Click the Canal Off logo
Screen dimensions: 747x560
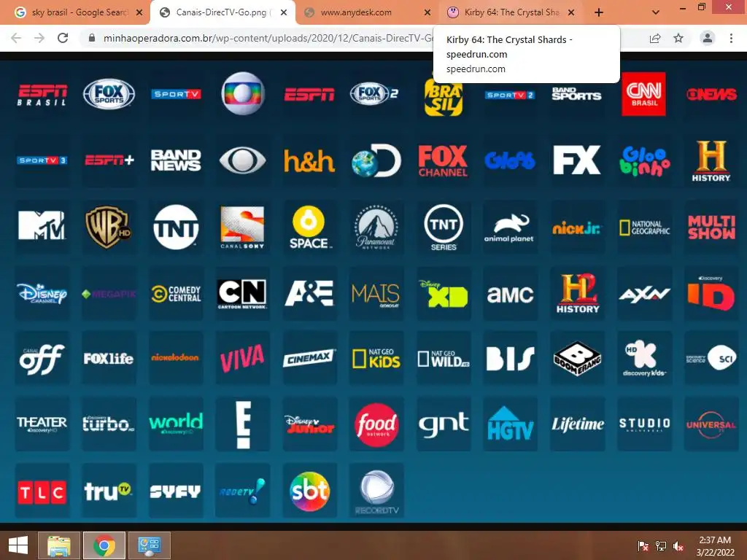[x=42, y=359]
